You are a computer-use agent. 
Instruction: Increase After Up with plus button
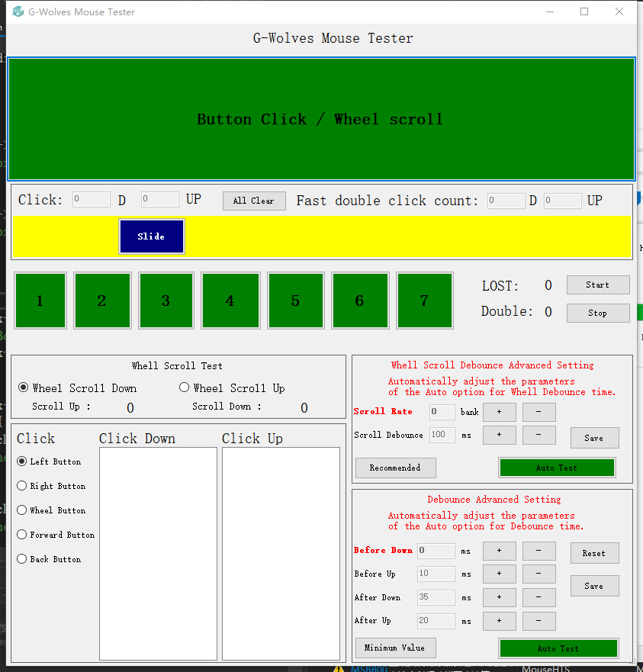pyautogui.click(x=500, y=621)
